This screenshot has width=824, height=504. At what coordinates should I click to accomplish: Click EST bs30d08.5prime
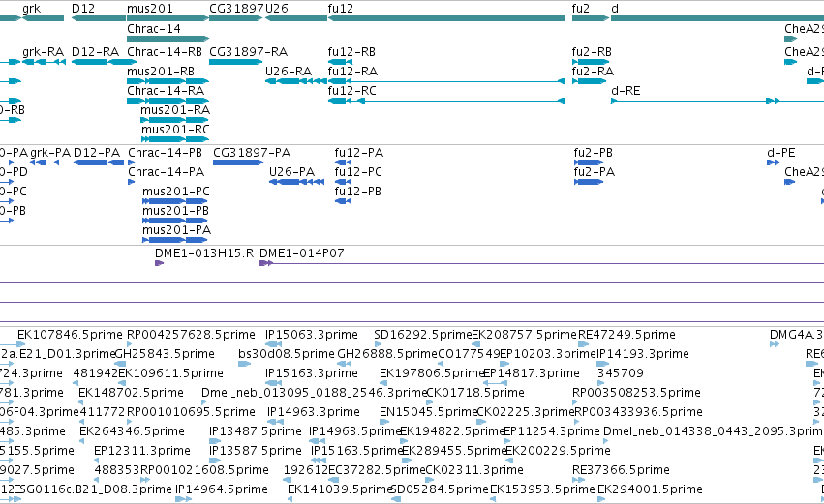pos(287,354)
